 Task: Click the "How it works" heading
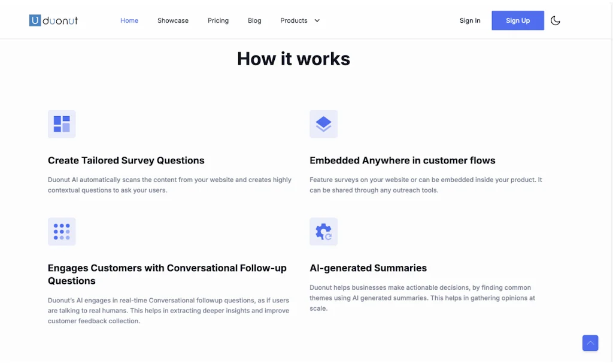[293, 58]
